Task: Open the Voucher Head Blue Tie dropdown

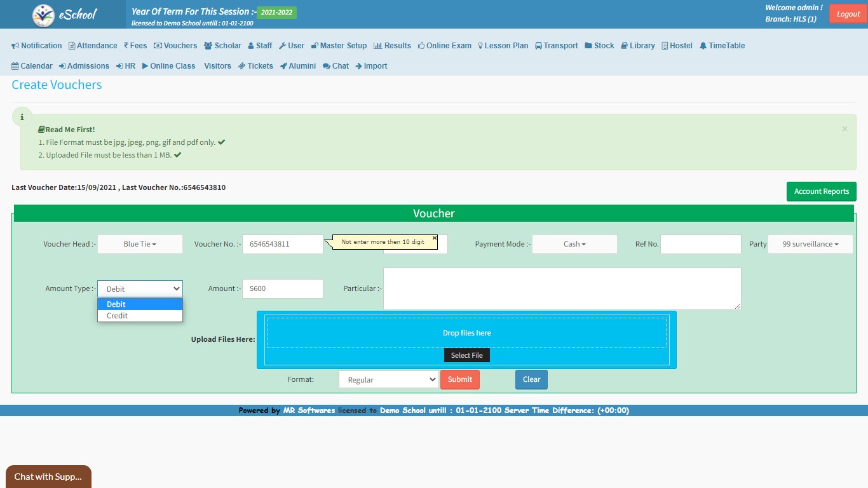Action: pos(140,244)
